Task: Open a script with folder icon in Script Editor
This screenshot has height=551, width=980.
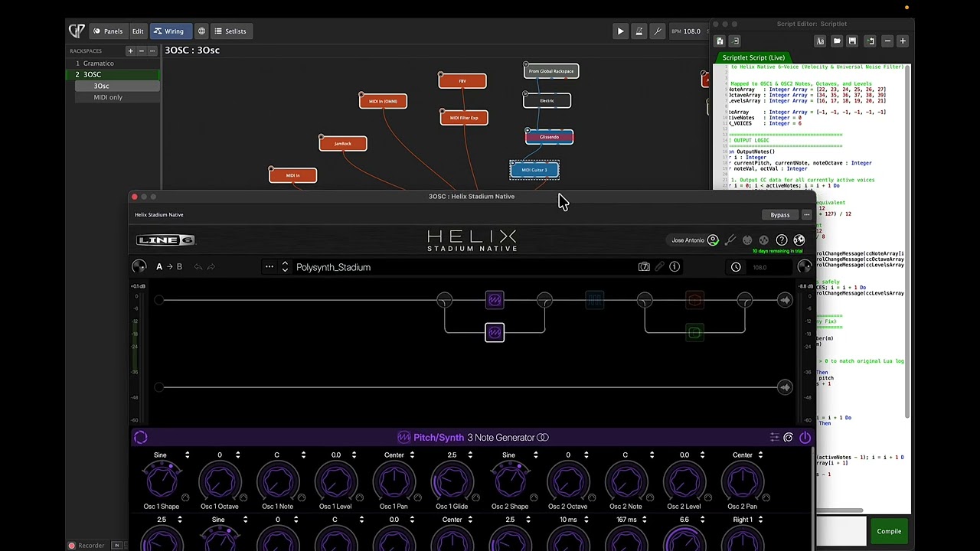Action: 837,41
